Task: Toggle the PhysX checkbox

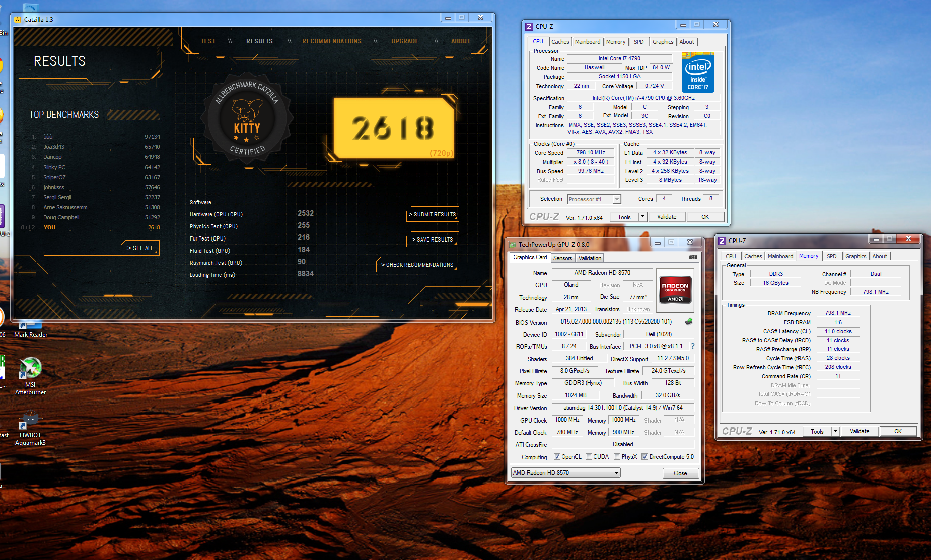Action: tap(617, 457)
